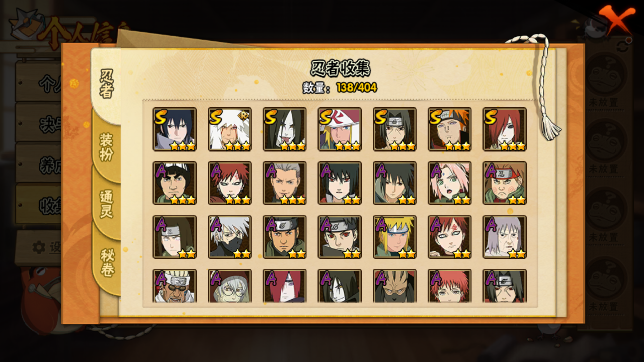Click the refresh arrows icon near top right
644x362 pixels.
click(623, 46)
